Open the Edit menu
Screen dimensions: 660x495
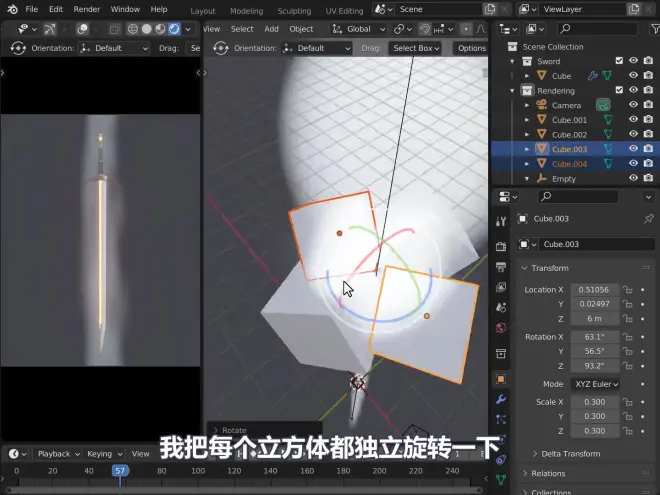click(x=56, y=9)
